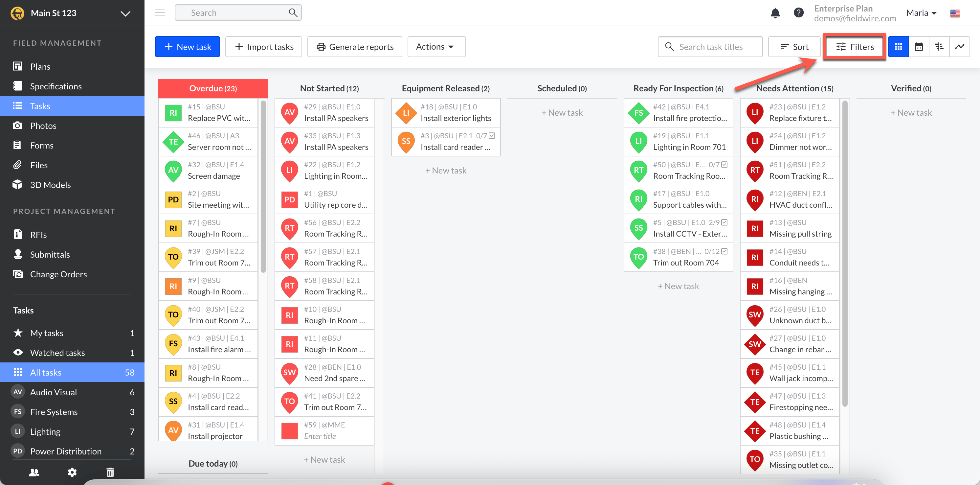Expand the Main St 123 project dropdown
The height and width of the screenshot is (485, 980).
(x=125, y=13)
